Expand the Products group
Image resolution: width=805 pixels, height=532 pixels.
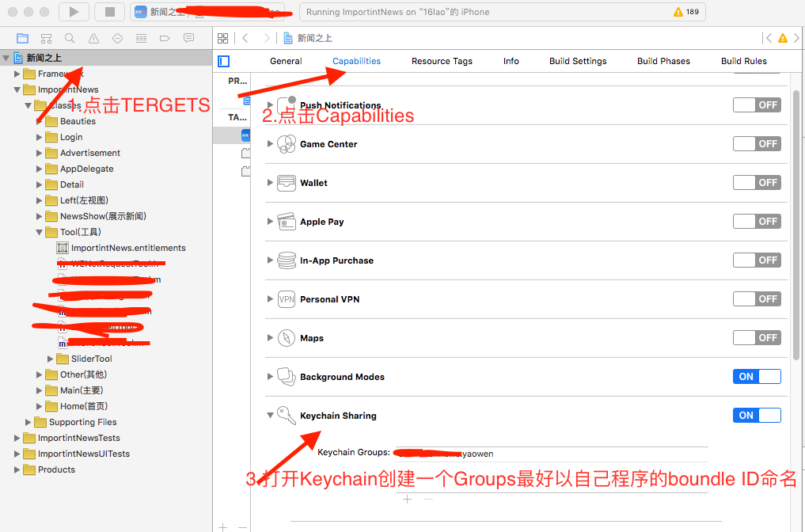(x=17, y=470)
